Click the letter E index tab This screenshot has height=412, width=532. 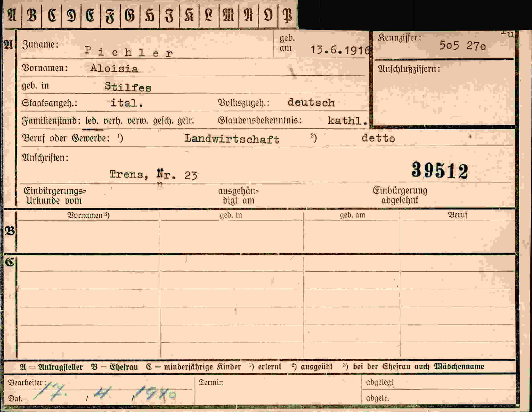[90, 15]
